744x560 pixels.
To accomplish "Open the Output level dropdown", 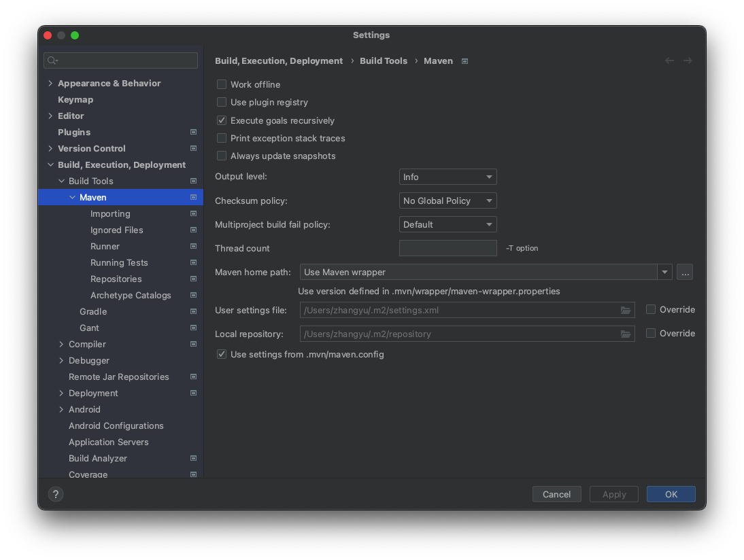I will point(448,177).
